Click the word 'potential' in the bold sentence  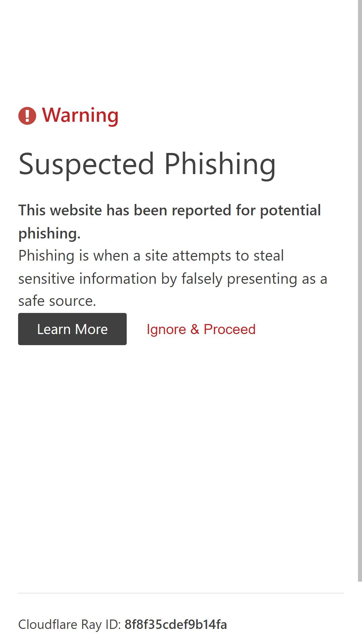290,211
